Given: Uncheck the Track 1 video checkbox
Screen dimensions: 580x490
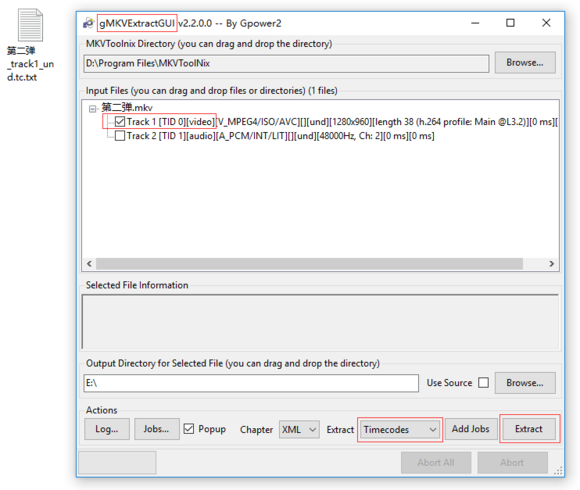Looking at the screenshot, I should click(120, 122).
